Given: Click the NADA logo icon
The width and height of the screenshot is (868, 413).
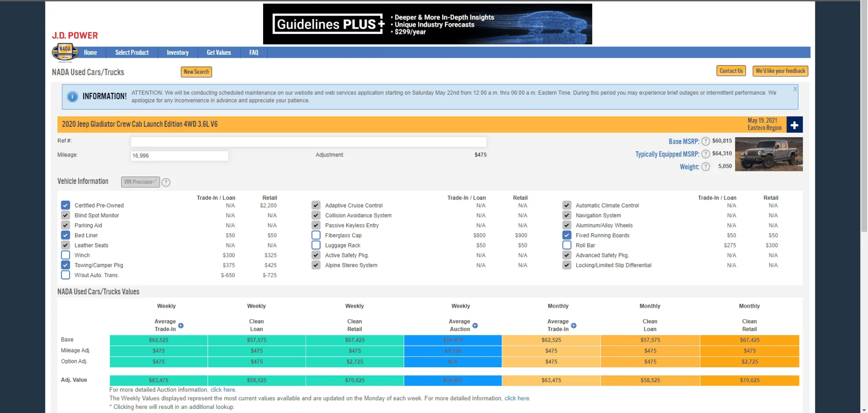Looking at the screenshot, I should pyautogui.click(x=65, y=53).
